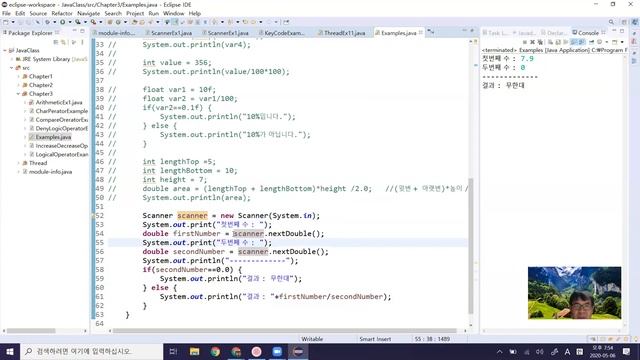Switch to the KeyCodeExam editor tab

click(x=284, y=33)
